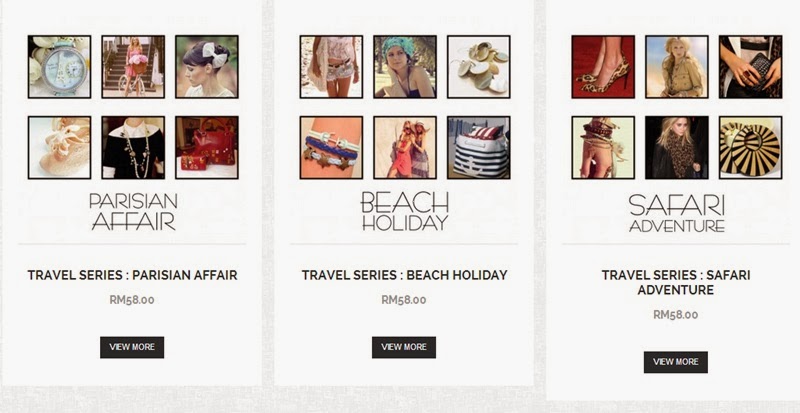
Task: View more of Beach Holiday
Action: (x=404, y=347)
